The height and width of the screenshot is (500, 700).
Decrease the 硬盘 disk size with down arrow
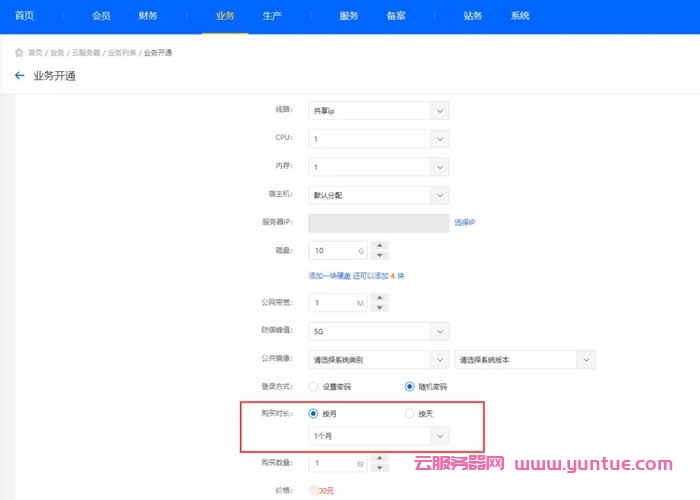(x=380, y=256)
